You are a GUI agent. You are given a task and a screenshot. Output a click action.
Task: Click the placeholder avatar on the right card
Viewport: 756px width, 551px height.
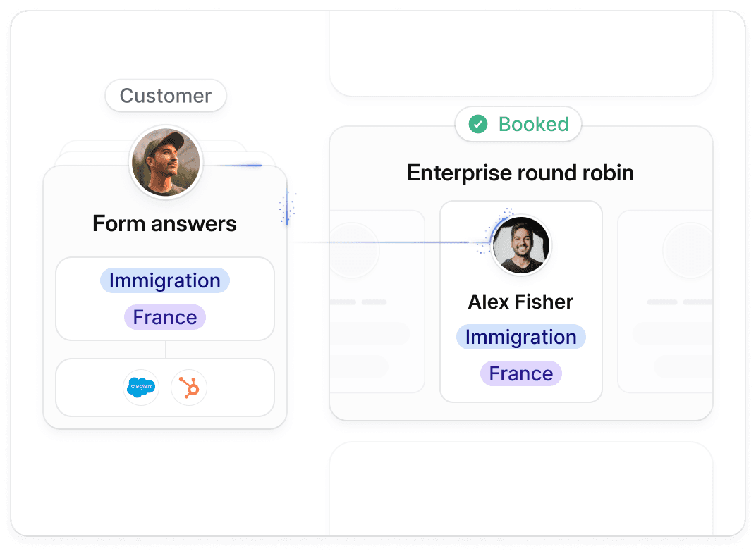(688, 250)
